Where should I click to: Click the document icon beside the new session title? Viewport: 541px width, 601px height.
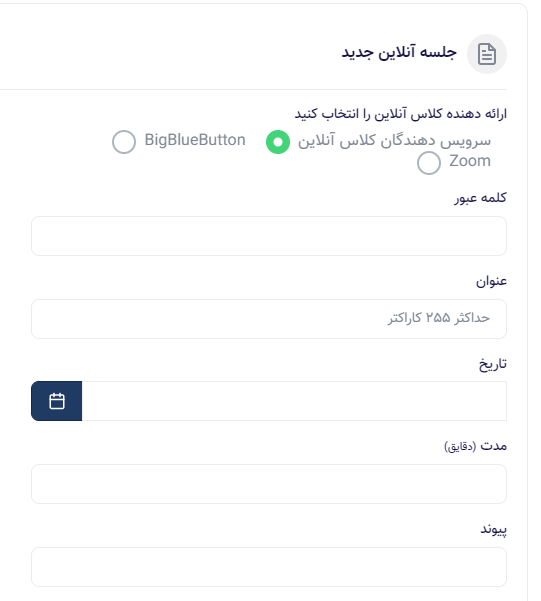[487, 54]
